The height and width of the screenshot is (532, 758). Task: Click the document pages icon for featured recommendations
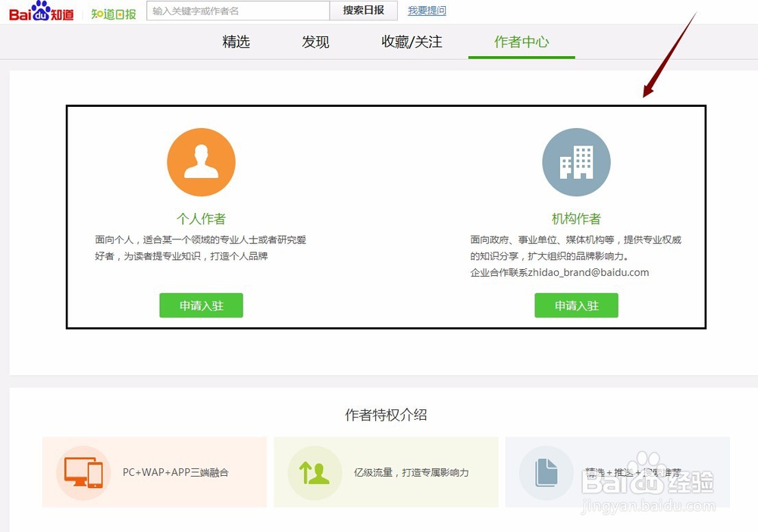point(544,471)
